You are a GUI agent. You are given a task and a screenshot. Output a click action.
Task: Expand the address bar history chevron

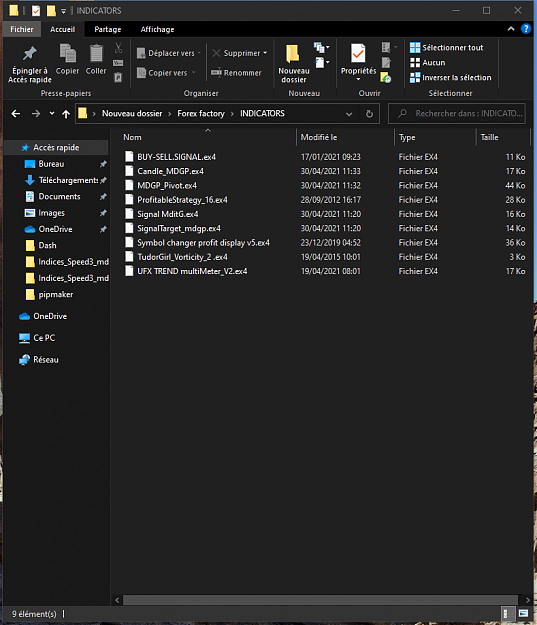pyautogui.click(x=349, y=114)
